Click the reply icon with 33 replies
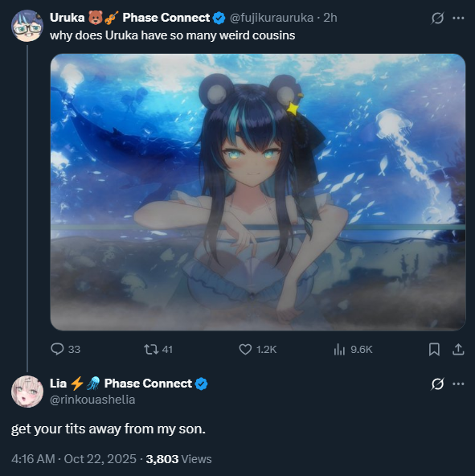 pyautogui.click(x=57, y=349)
